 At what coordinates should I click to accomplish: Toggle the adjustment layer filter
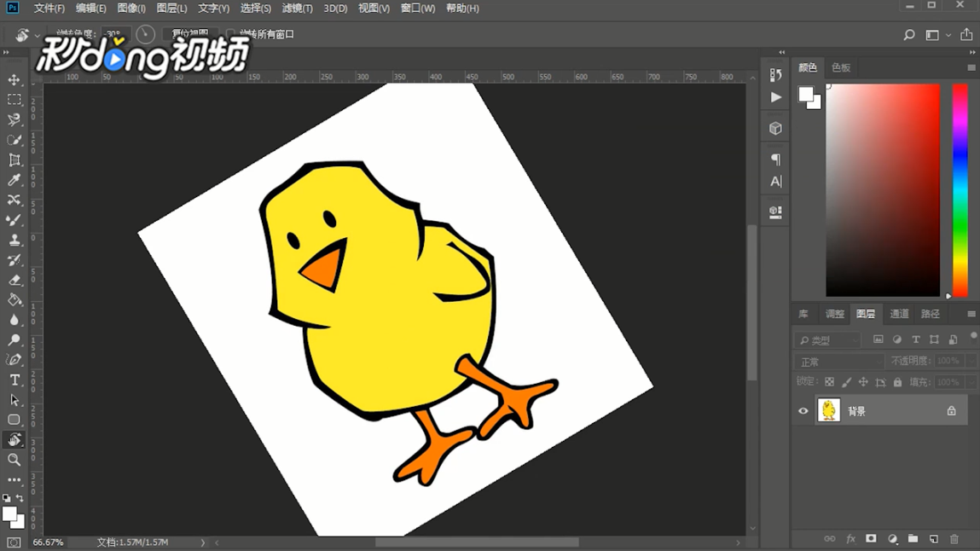tap(897, 339)
